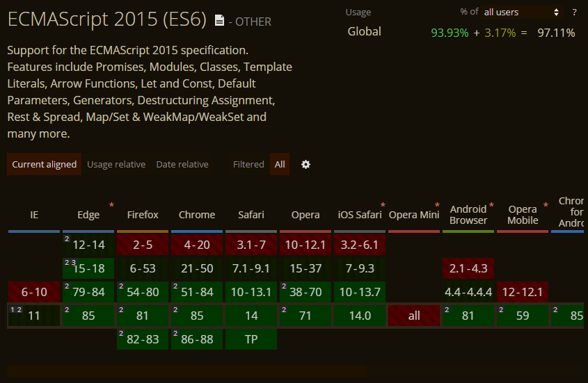This screenshot has height=383, width=588.
Task: Select Opera 71 cell
Action: tap(305, 316)
